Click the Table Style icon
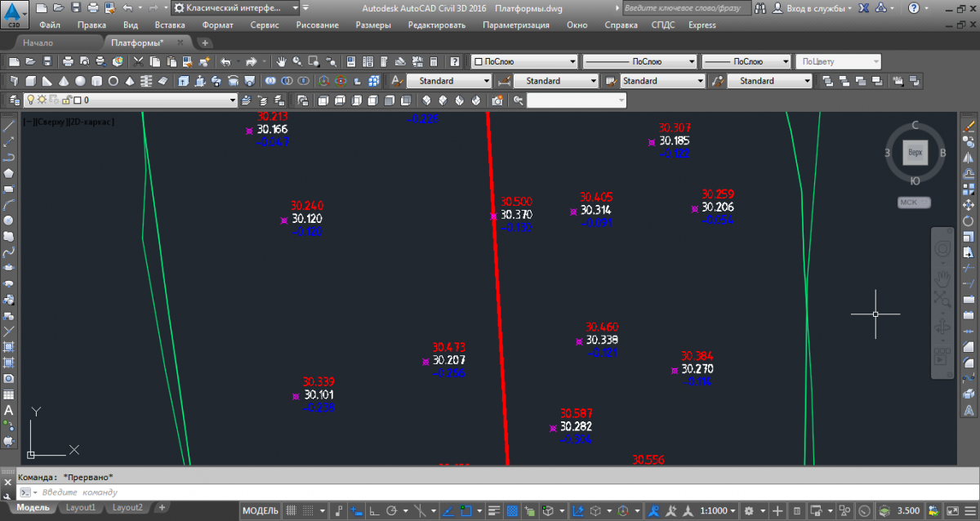Screen dimensions: 980x521 [x=611, y=81]
